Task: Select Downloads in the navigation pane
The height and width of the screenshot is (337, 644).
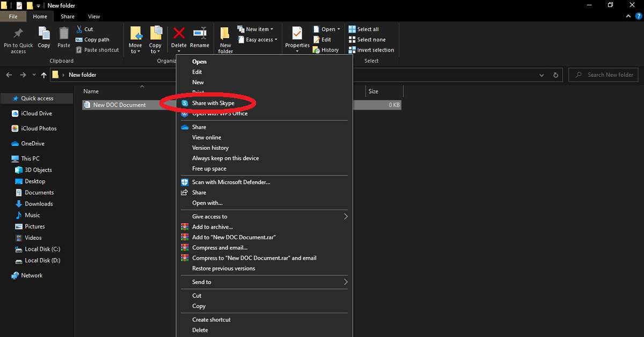Action: coord(39,204)
